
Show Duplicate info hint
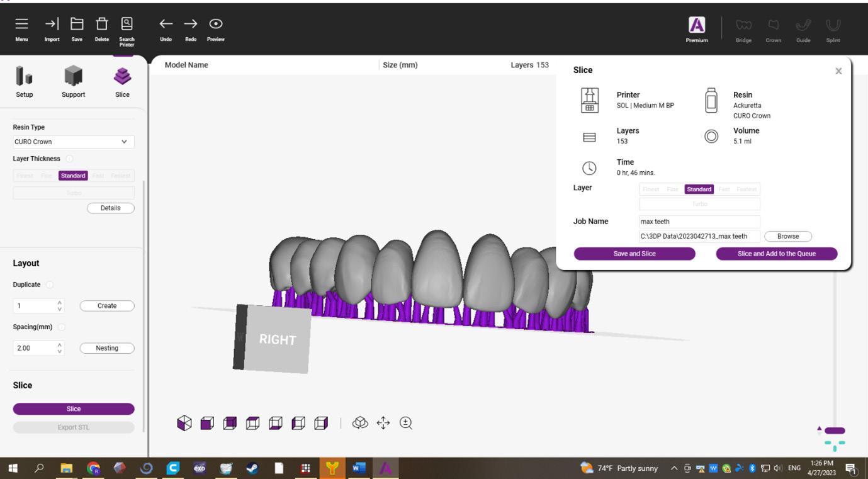(50, 285)
